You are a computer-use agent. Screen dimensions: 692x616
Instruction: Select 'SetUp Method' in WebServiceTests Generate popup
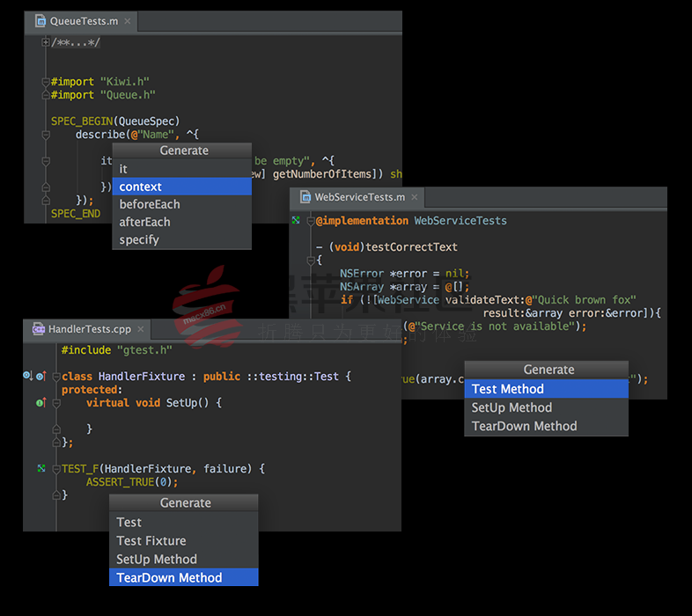pos(547,407)
